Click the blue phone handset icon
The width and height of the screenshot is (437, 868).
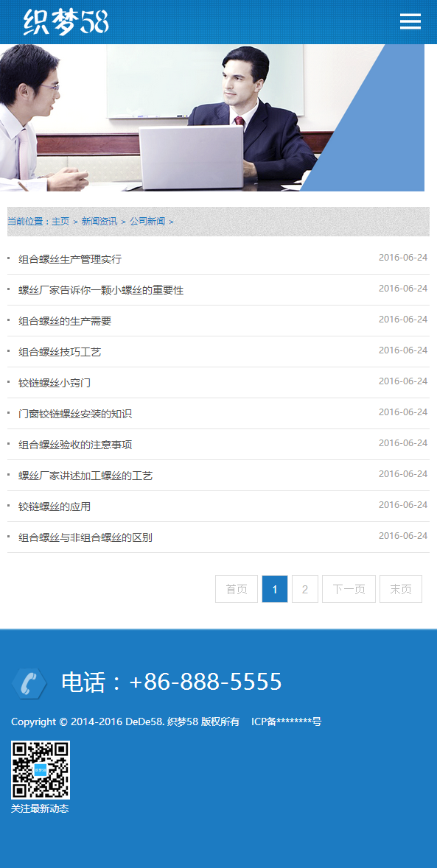[x=29, y=683]
